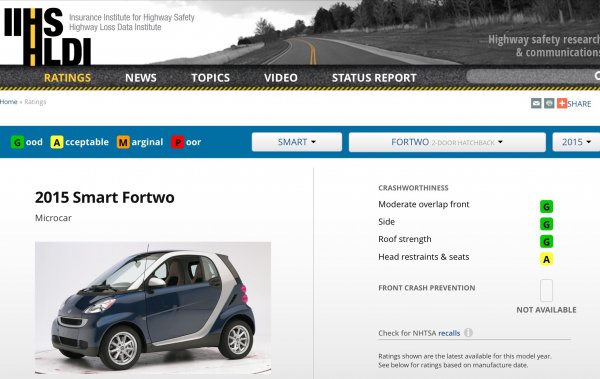The image size is (600, 379).
Task: Click the recalls info icon
Action: click(468, 333)
